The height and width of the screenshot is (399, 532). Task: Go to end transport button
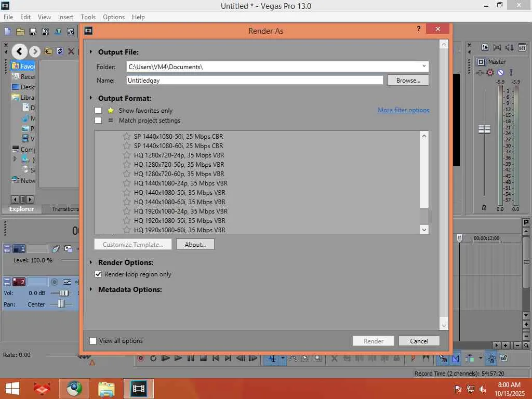pyautogui.click(x=228, y=358)
